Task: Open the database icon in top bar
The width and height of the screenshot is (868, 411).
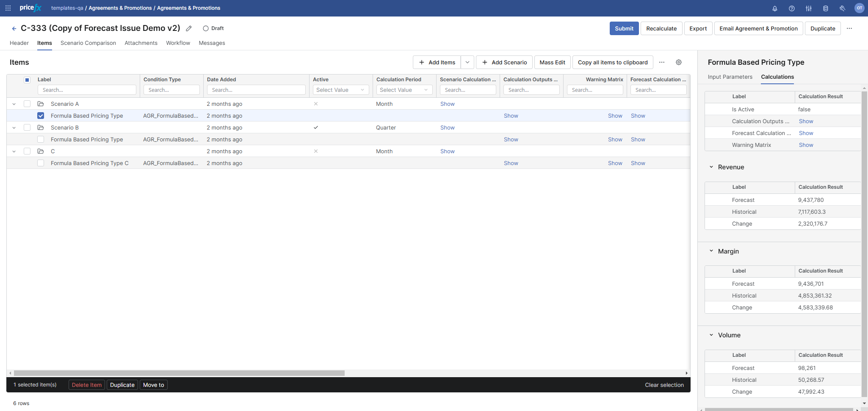Action: point(825,8)
